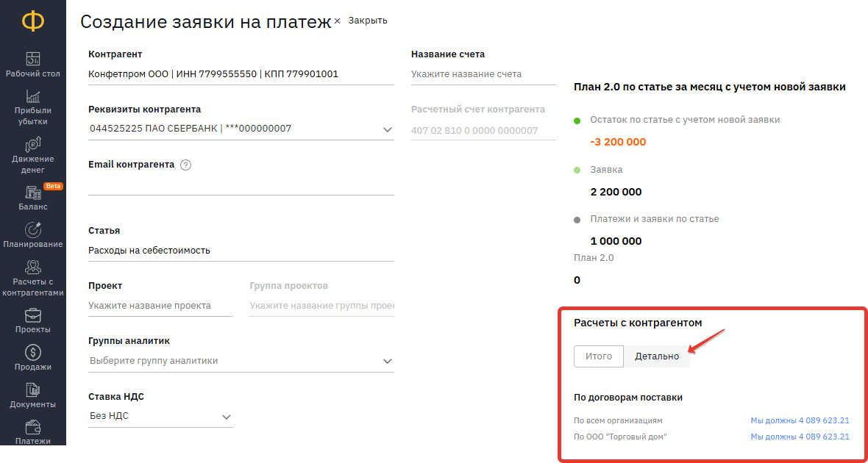Go to Движение денег section
The width and height of the screenshot is (868, 463).
click(33, 145)
